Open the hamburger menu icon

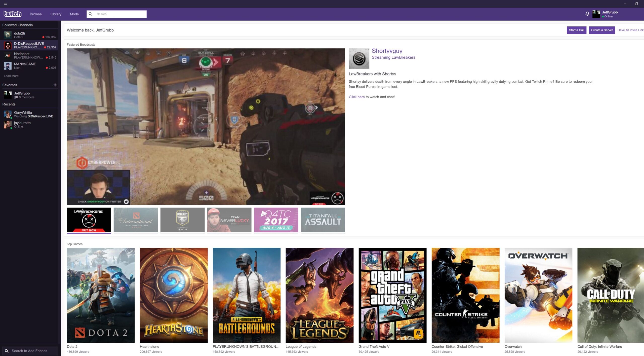pos(6,4)
